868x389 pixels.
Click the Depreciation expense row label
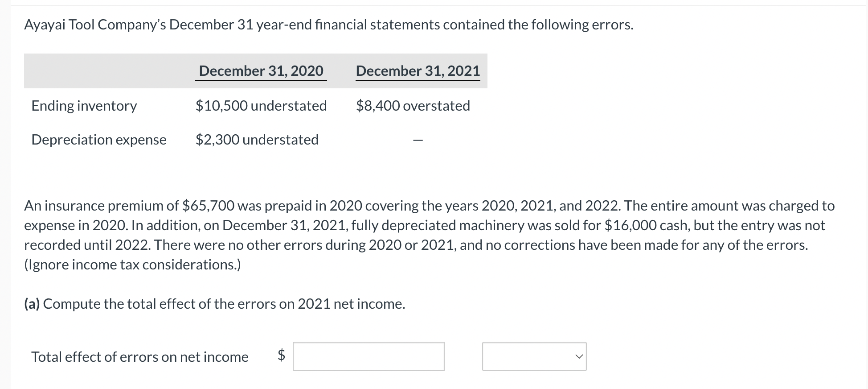pyautogui.click(x=98, y=140)
